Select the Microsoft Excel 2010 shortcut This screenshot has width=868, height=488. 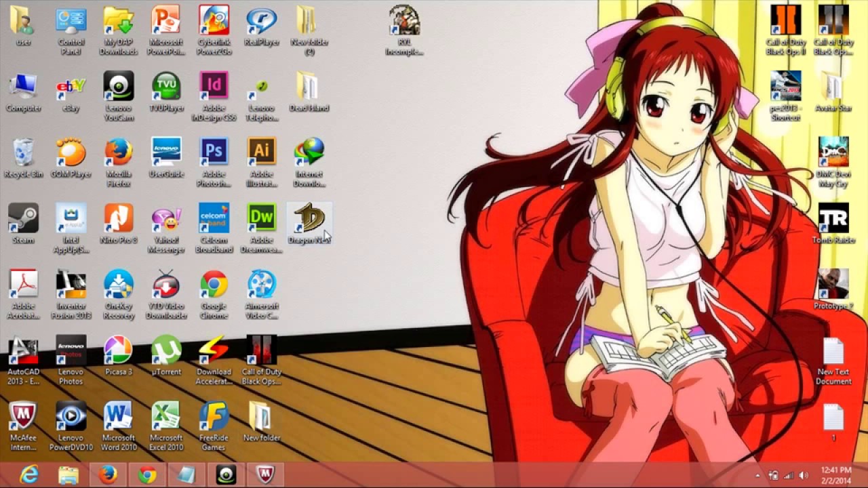tap(166, 426)
